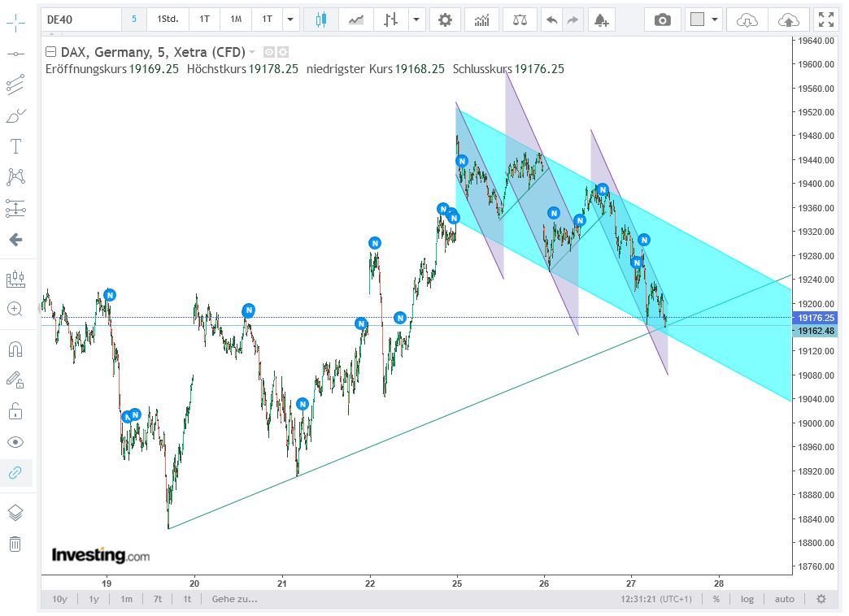Select the XABCD Pattern drawing tool
The height and width of the screenshot is (616, 849).
(x=16, y=176)
